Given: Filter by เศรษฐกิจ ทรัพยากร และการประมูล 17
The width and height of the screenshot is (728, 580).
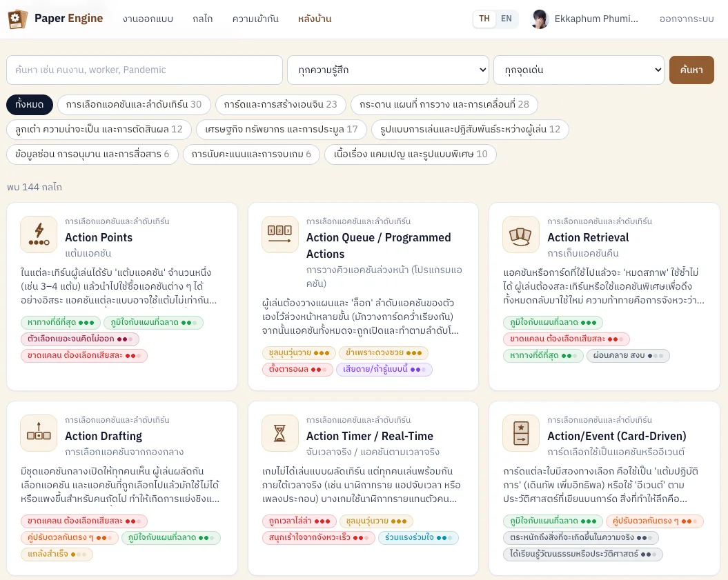Looking at the screenshot, I should coord(282,130).
